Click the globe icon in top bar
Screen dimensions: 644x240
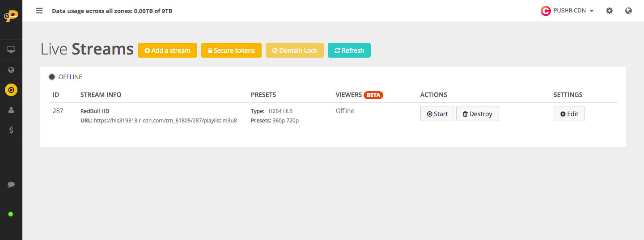(x=628, y=11)
